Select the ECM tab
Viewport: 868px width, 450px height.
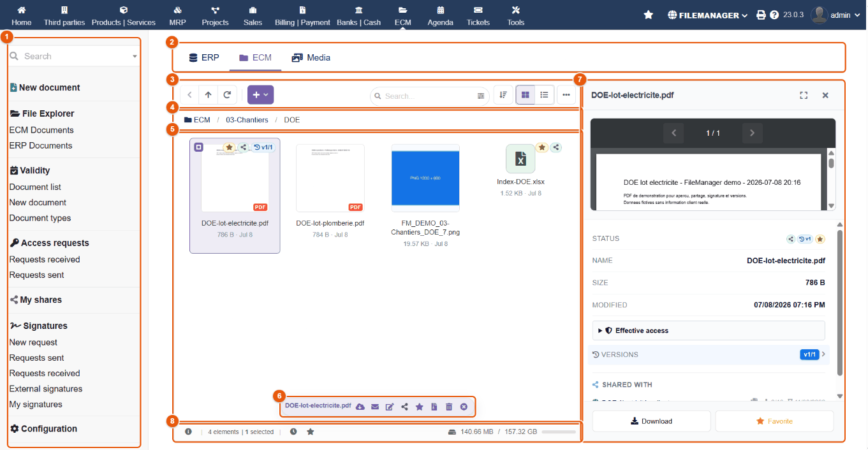(255, 57)
